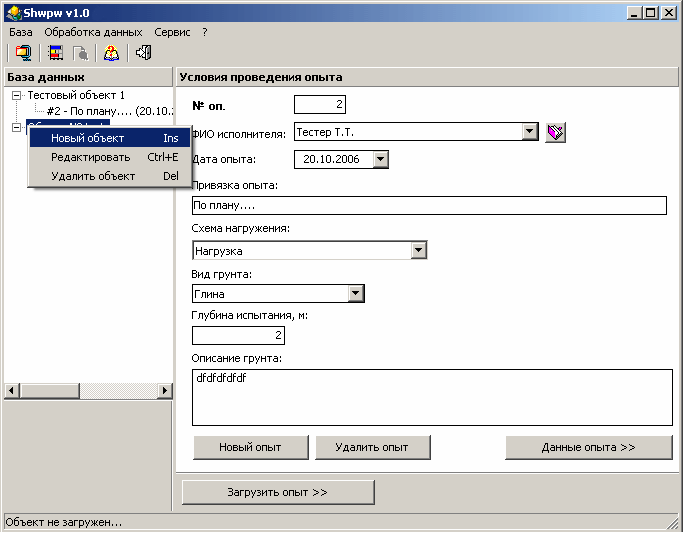
Task: Click the color table toolbar icon
Action: (54, 53)
